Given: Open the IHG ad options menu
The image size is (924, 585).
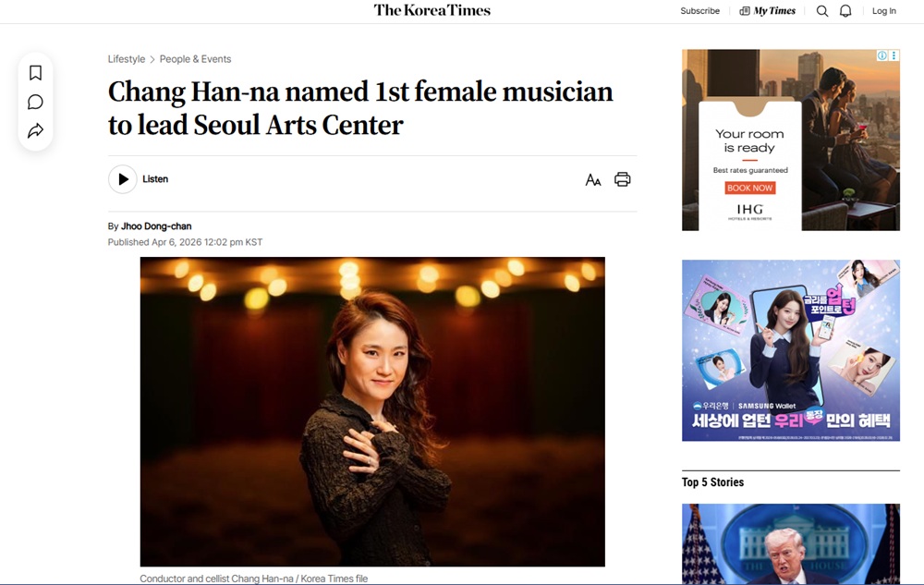Looking at the screenshot, I should tap(894, 56).
